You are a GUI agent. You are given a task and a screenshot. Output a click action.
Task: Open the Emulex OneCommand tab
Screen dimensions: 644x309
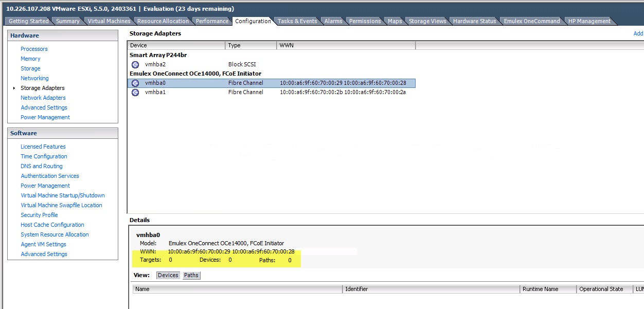(x=532, y=21)
